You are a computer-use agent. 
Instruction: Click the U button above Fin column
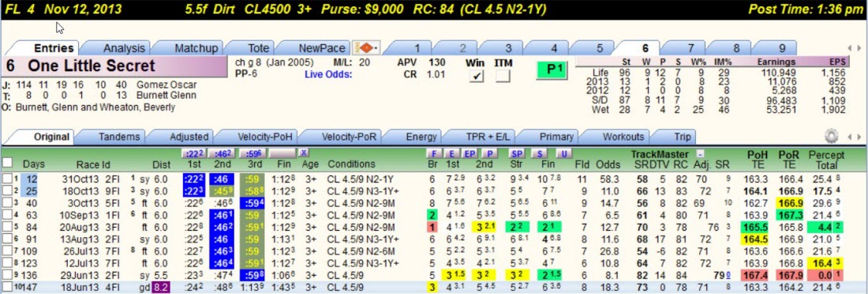pos(563,153)
